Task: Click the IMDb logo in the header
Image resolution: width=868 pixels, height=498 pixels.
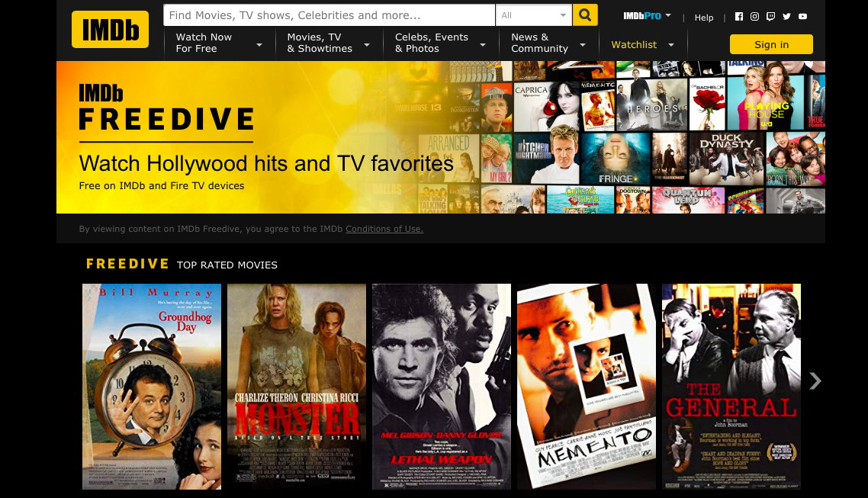Action: click(x=110, y=29)
